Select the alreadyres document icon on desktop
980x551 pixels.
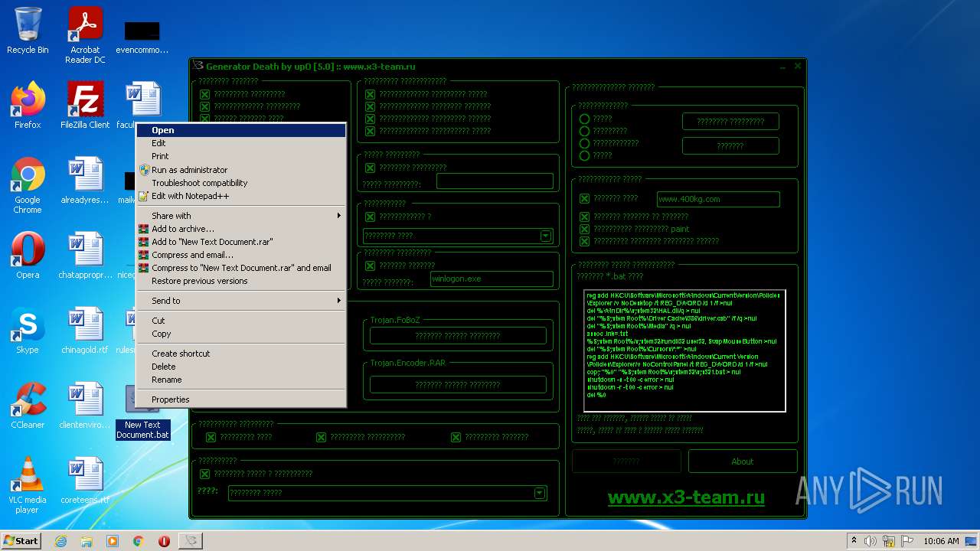click(85, 180)
